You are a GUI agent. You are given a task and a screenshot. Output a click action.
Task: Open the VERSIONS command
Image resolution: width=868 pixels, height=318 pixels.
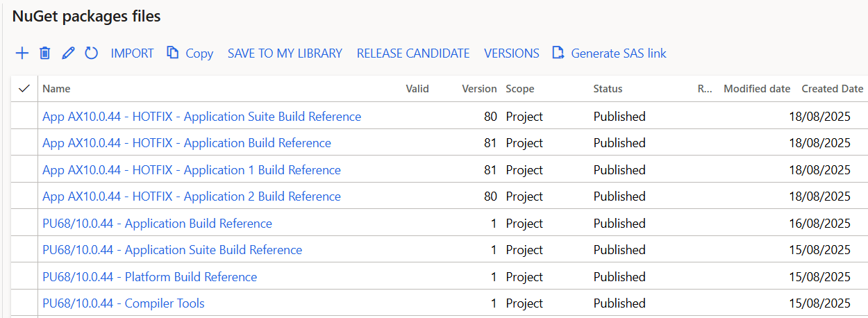512,53
